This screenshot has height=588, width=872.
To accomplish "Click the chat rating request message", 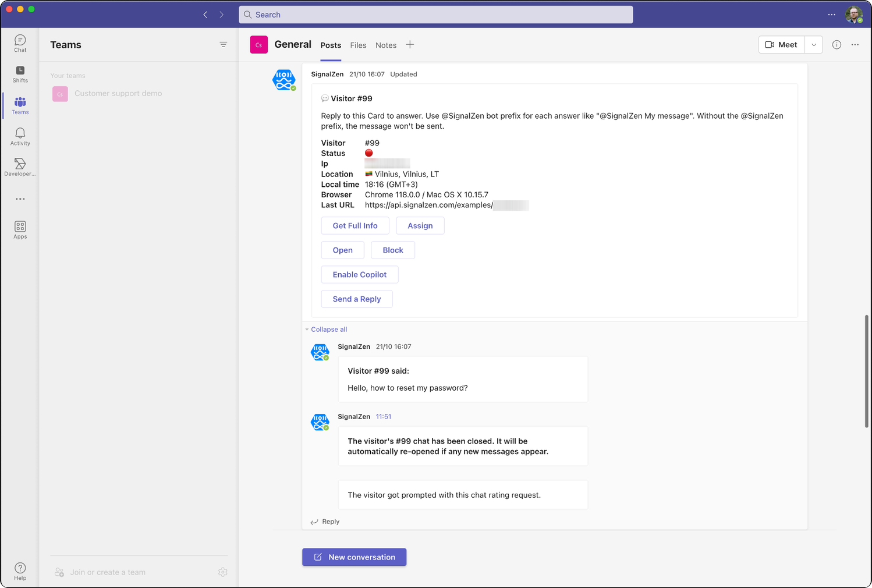I will (444, 495).
